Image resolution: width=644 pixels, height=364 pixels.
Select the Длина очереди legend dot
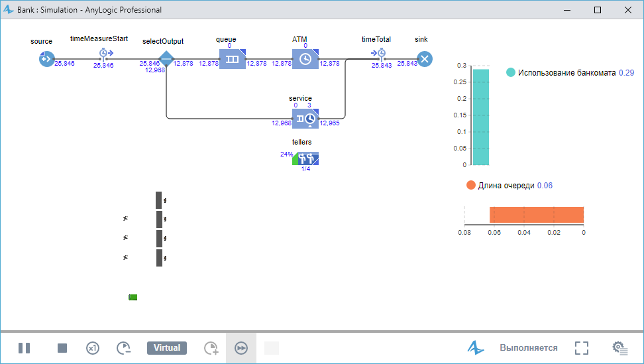point(470,185)
